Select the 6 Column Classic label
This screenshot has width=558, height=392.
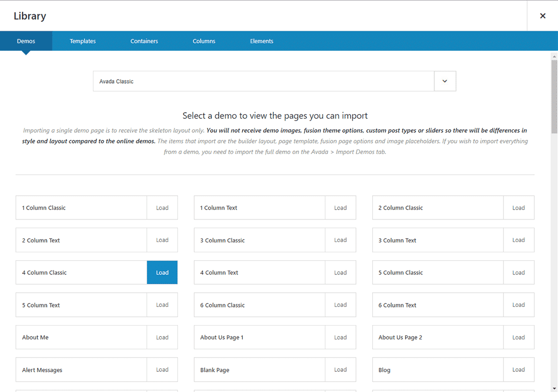[x=222, y=305]
